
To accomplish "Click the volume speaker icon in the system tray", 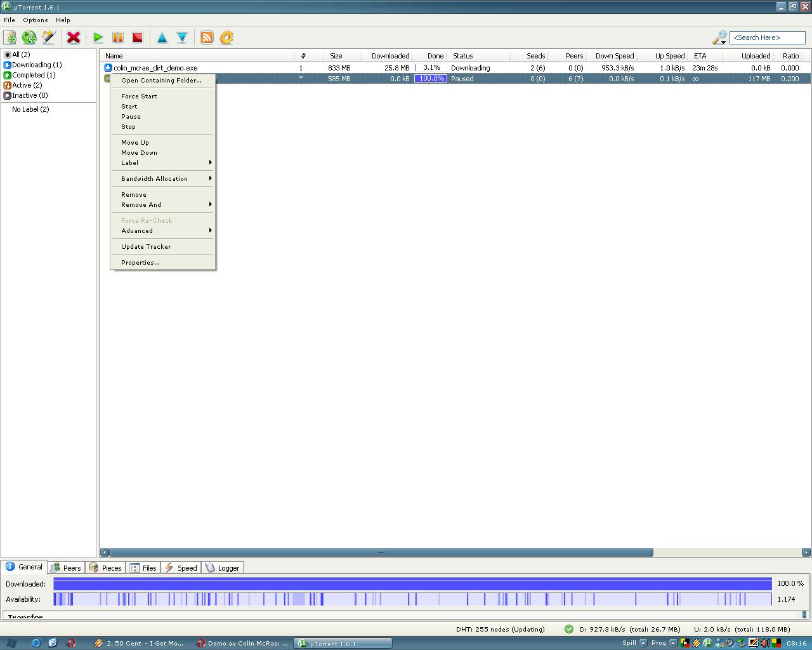I will tap(764, 643).
